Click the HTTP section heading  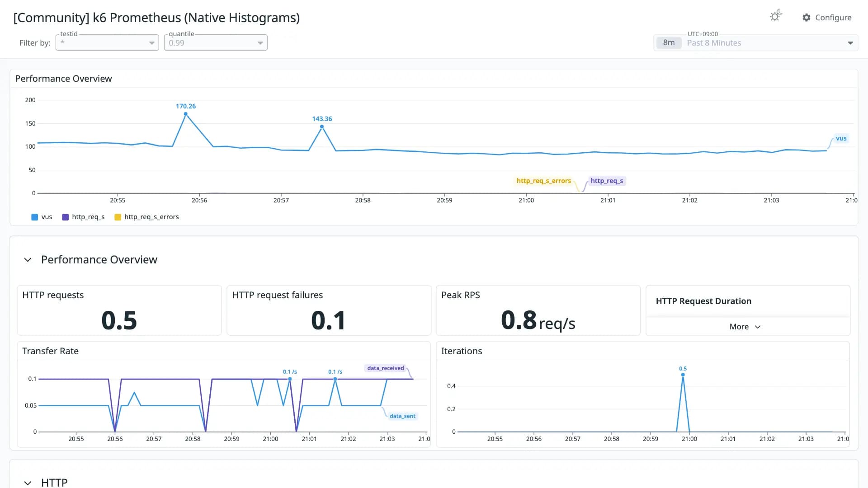54,483
